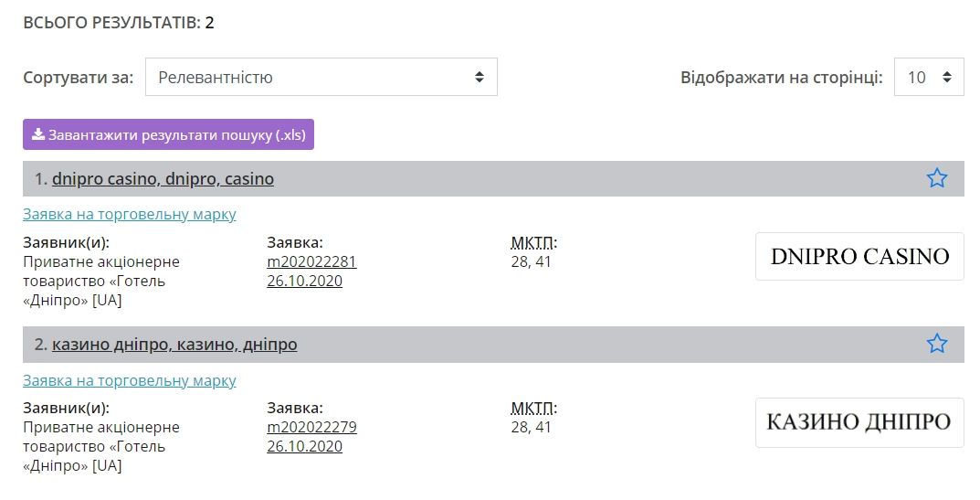Image resolution: width=980 pixels, height=500 pixels.
Task: Click 'Заявка на торговельну марку' under dnipro casino
Action: [x=129, y=214]
